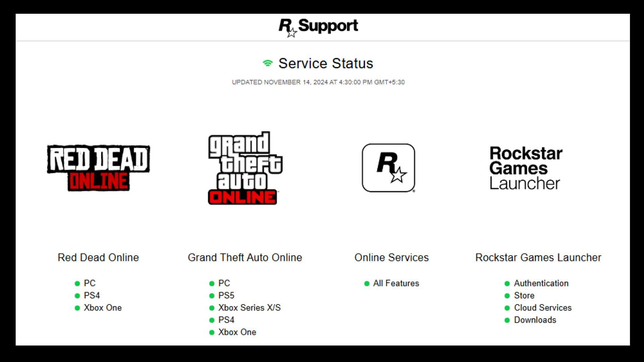Click the green WiFi service status icon

(x=267, y=63)
